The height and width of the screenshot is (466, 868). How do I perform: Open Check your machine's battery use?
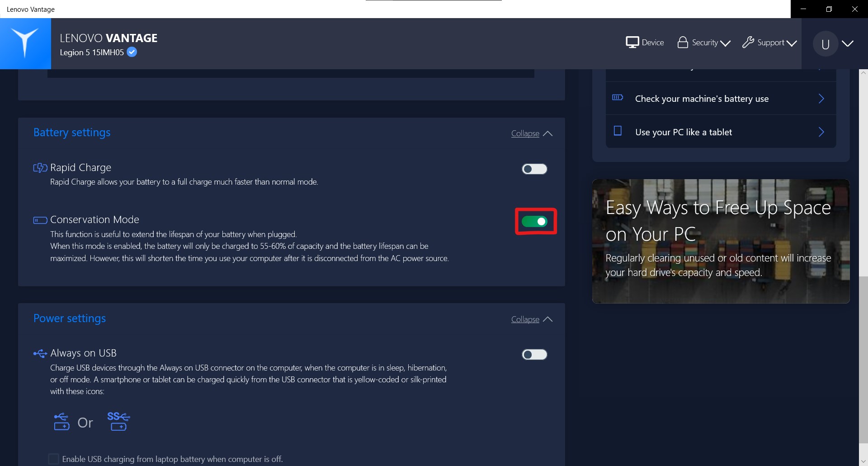(721, 99)
